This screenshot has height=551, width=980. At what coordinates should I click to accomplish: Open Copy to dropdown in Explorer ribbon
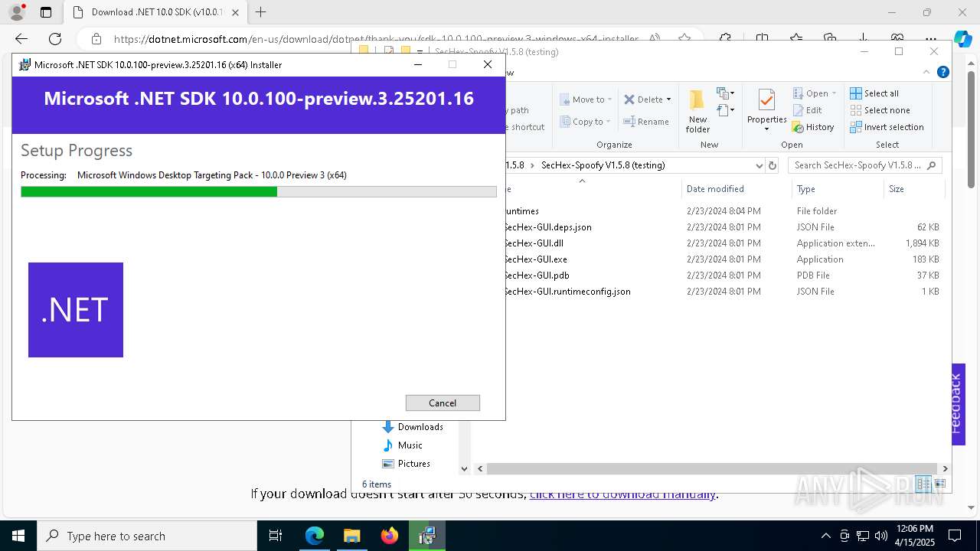click(x=586, y=122)
